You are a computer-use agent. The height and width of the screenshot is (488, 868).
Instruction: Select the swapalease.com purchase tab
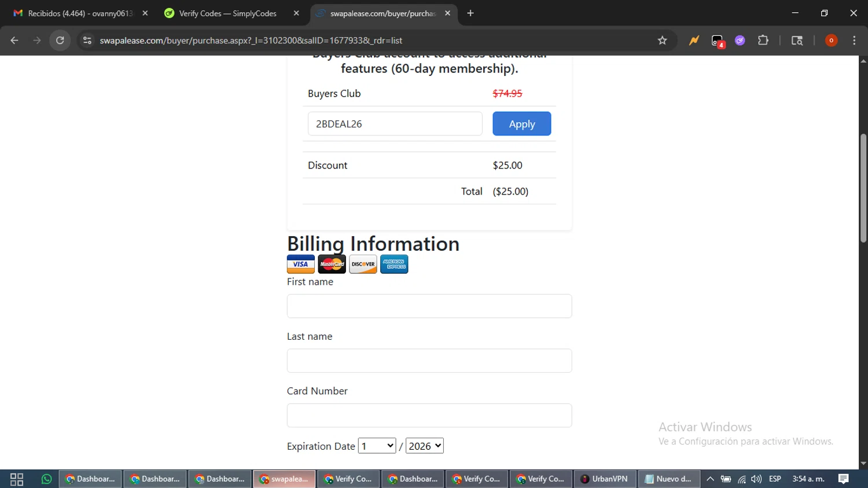[383, 13]
